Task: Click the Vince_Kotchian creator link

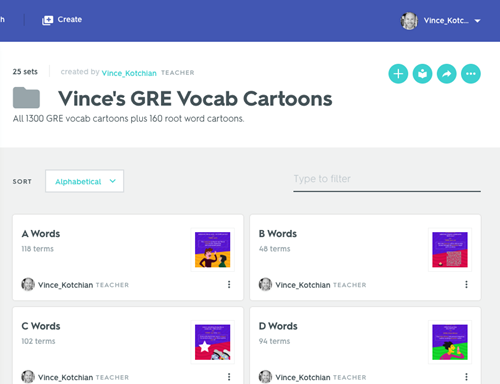Action: click(x=129, y=73)
